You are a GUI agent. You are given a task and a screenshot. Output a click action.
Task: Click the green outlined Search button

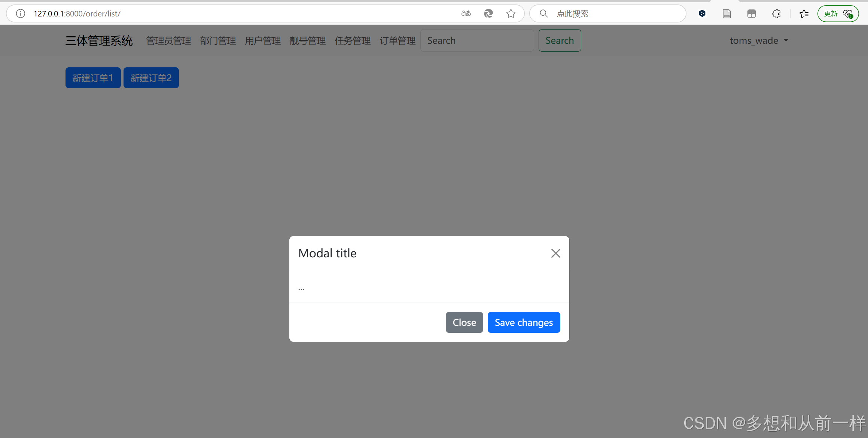[560, 40]
